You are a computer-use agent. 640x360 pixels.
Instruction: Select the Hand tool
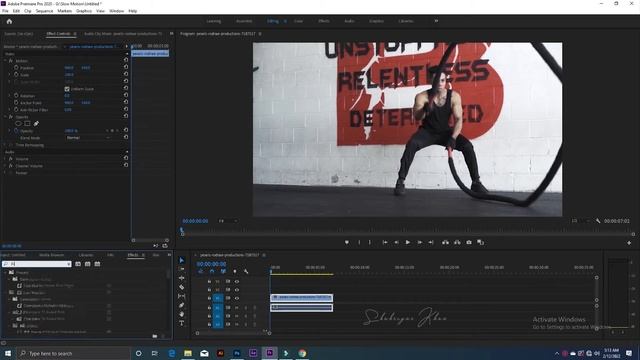pos(182,314)
